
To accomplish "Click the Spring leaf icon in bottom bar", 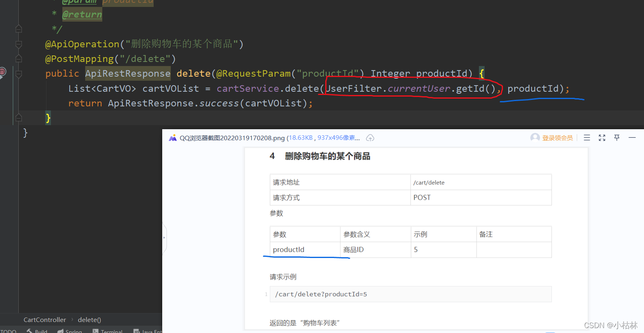I will point(60,331).
